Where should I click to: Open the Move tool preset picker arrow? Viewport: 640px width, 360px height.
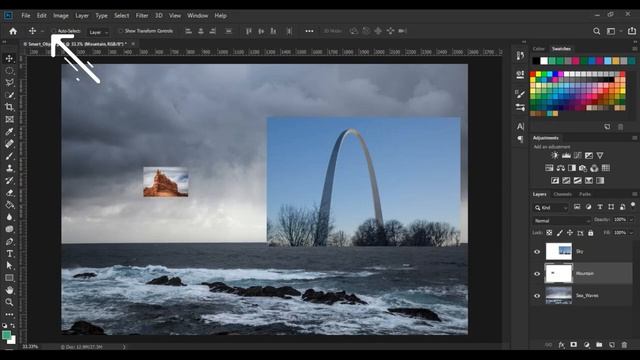click(42, 31)
